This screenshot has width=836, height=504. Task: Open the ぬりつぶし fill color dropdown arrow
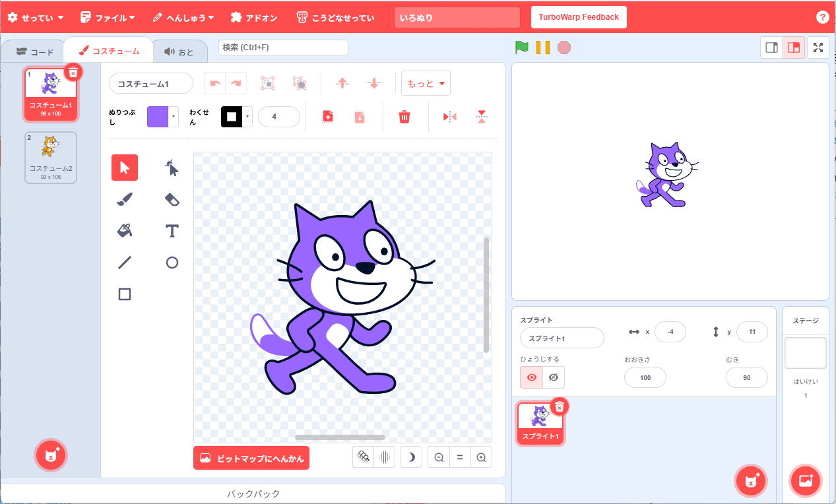tap(174, 117)
